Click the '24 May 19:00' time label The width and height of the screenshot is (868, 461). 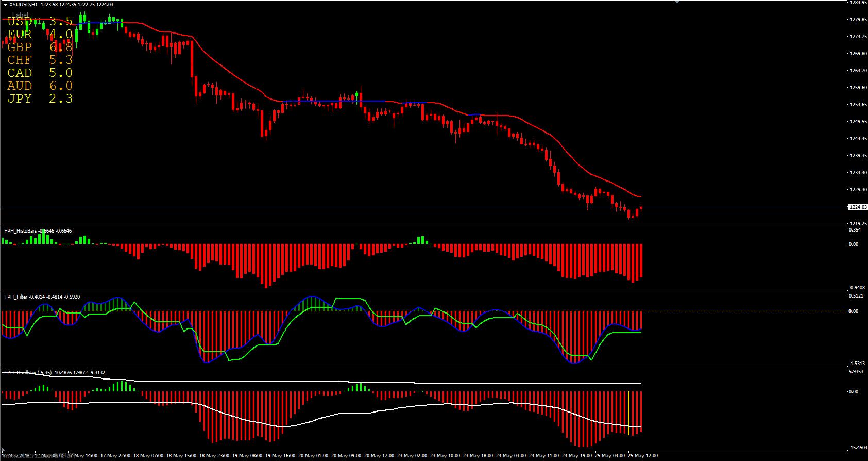pyautogui.click(x=576, y=456)
